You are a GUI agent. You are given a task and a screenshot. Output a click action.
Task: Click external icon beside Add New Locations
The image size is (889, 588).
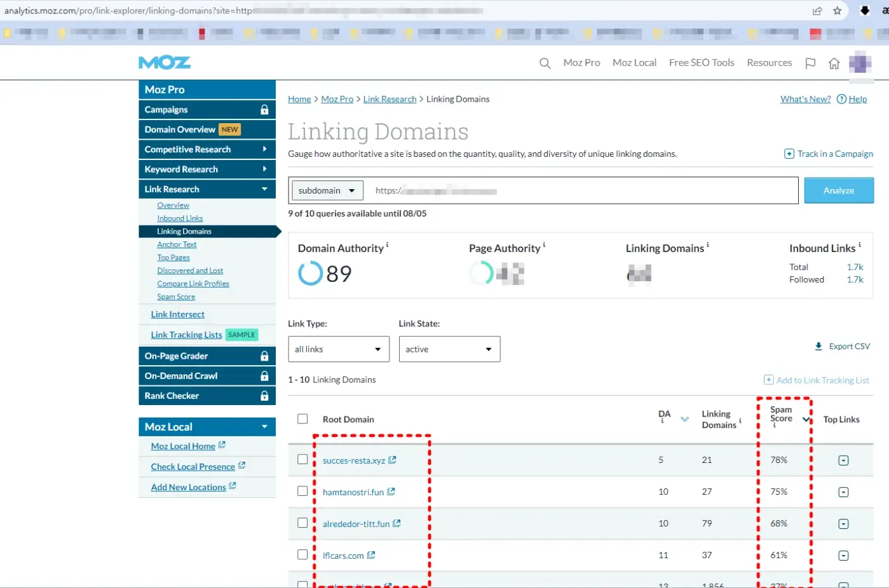[x=233, y=486]
